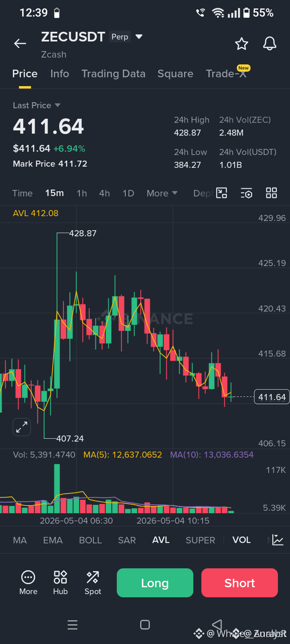Screen dimensions: 290x644
Task: Switch to the Price tab
Action: 25,74
